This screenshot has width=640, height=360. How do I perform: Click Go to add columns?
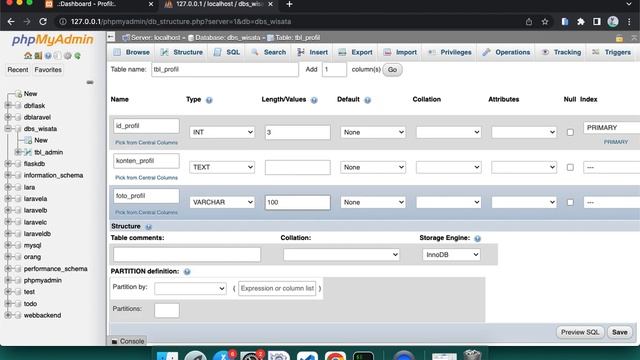[x=392, y=70]
